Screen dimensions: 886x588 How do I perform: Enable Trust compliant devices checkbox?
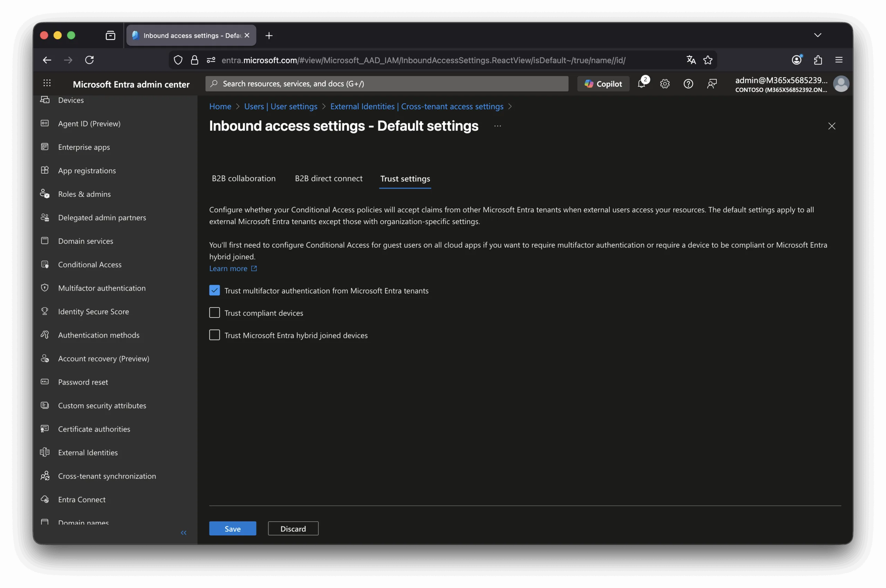[x=214, y=312]
